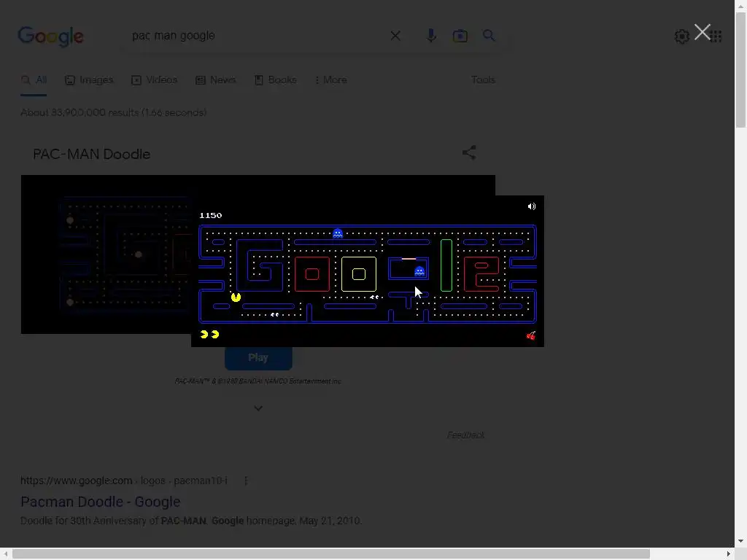Click the yellow letter o in maze

tap(359, 274)
